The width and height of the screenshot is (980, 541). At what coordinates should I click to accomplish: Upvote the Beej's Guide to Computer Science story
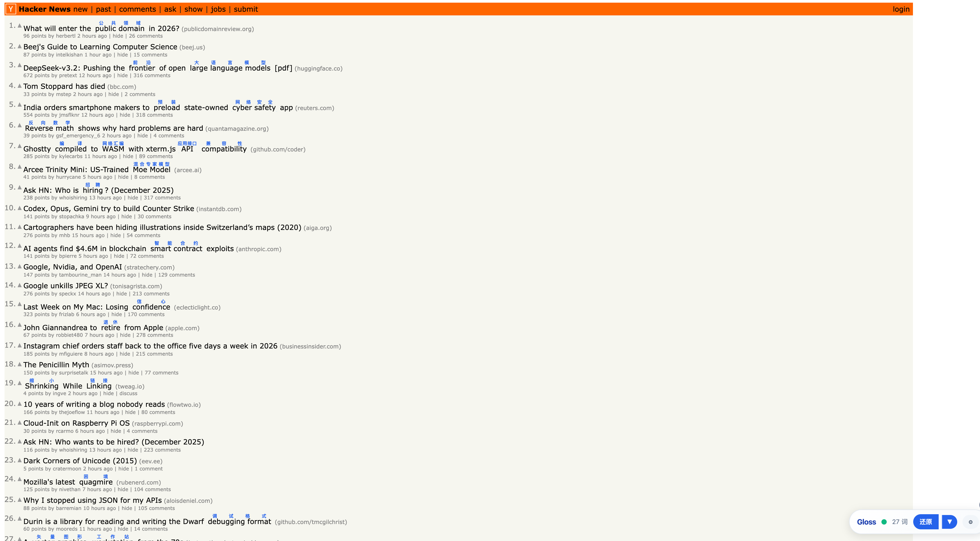(19, 46)
